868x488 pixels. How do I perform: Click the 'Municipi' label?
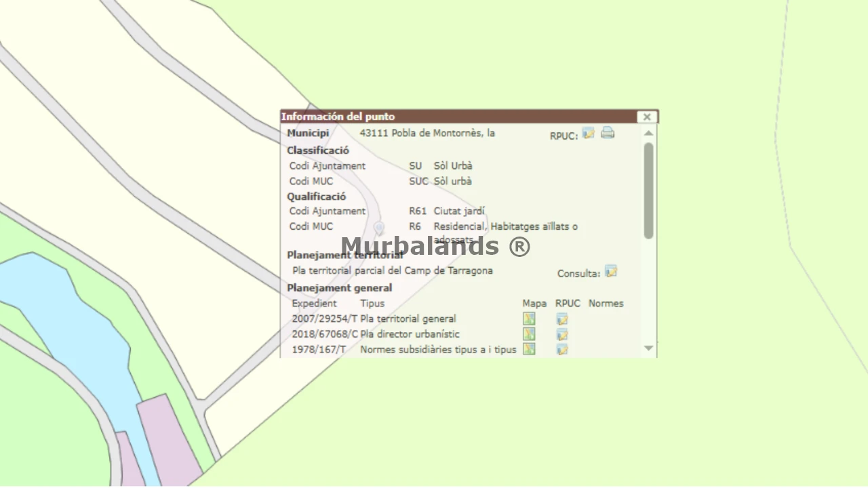308,133
